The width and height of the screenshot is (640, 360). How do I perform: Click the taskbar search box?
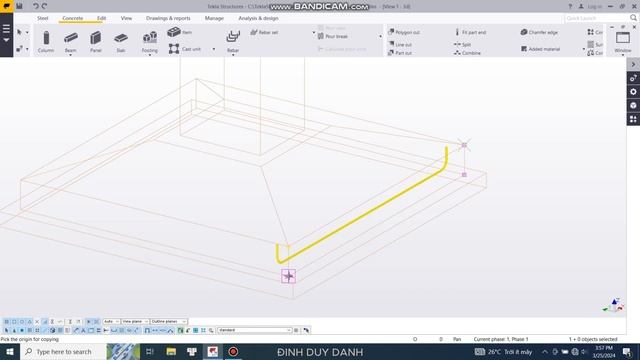click(x=63, y=352)
